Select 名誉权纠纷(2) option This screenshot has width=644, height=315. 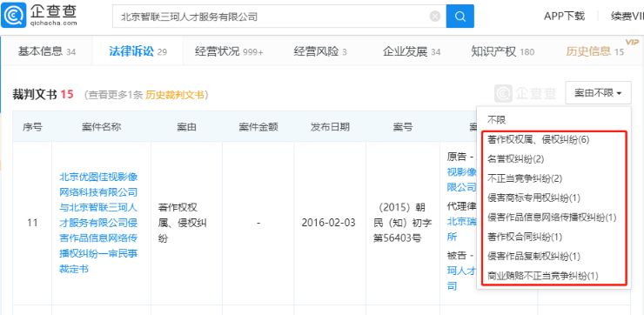coord(515,158)
